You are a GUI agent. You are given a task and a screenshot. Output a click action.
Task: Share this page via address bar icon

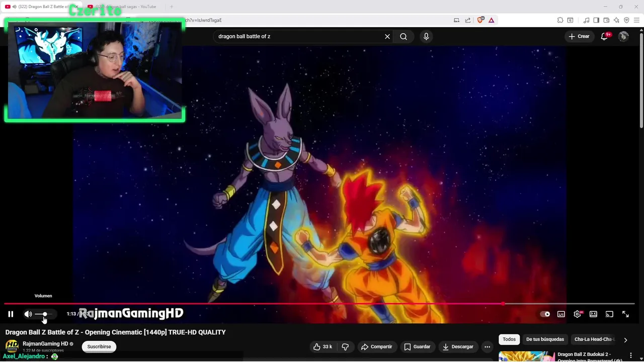pyautogui.click(x=468, y=20)
